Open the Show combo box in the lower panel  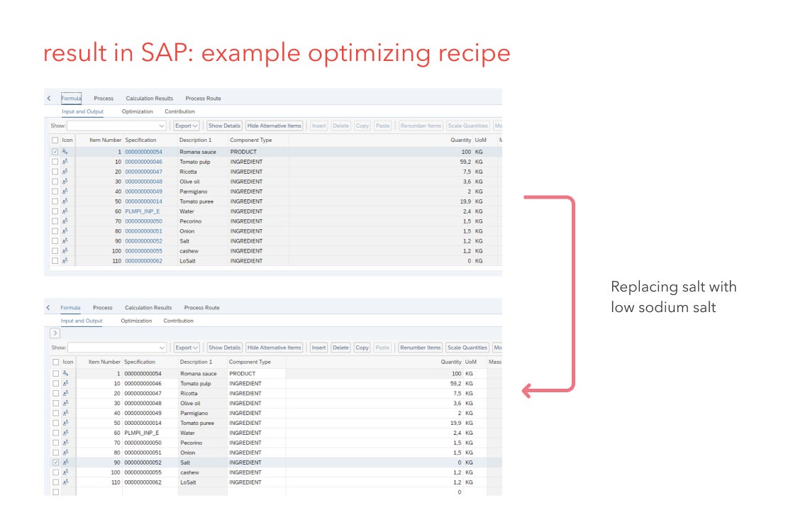(118, 348)
